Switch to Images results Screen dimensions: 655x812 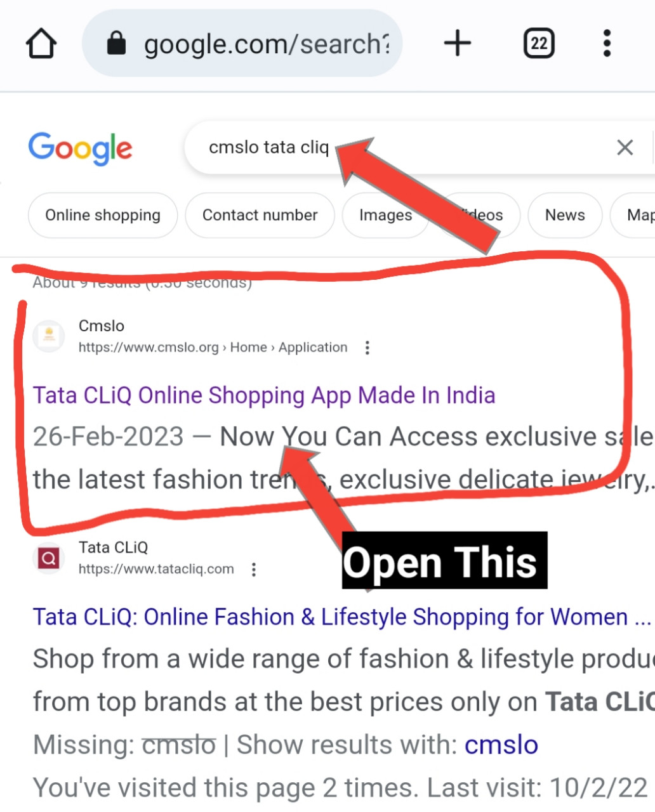pyautogui.click(x=385, y=216)
